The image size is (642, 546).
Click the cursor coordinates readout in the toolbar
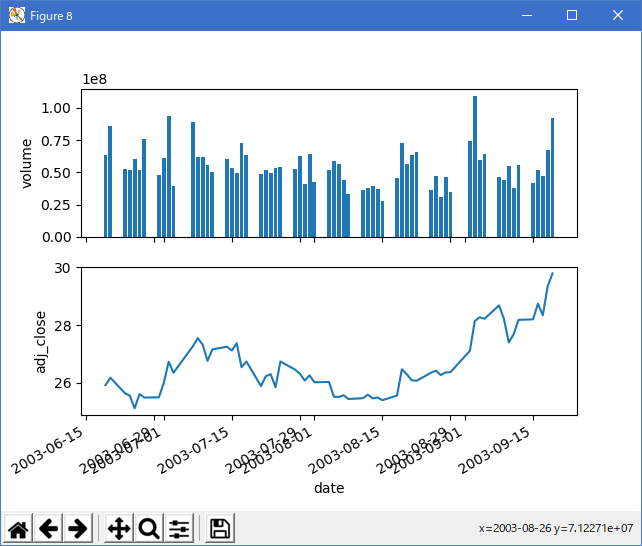[557, 529]
